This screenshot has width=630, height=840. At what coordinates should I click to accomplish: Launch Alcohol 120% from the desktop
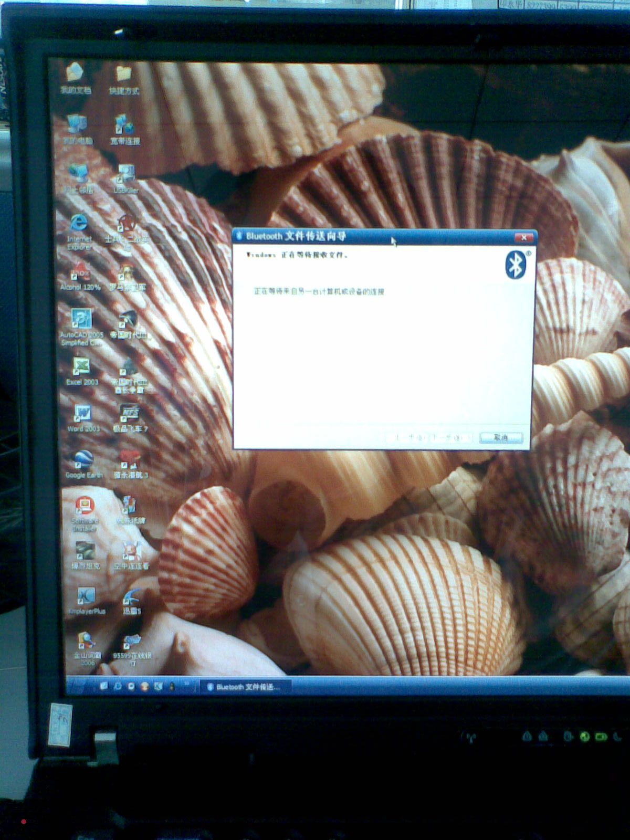point(80,272)
